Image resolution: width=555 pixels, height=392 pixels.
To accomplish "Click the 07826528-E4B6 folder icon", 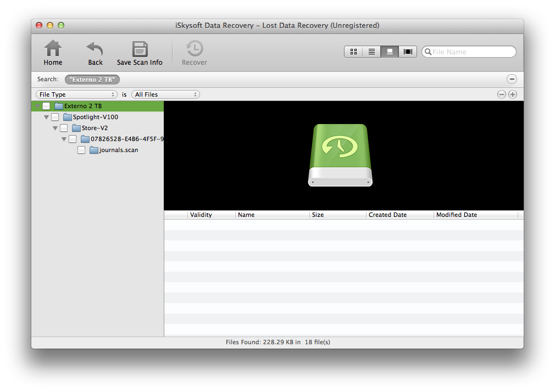I will click(x=85, y=139).
